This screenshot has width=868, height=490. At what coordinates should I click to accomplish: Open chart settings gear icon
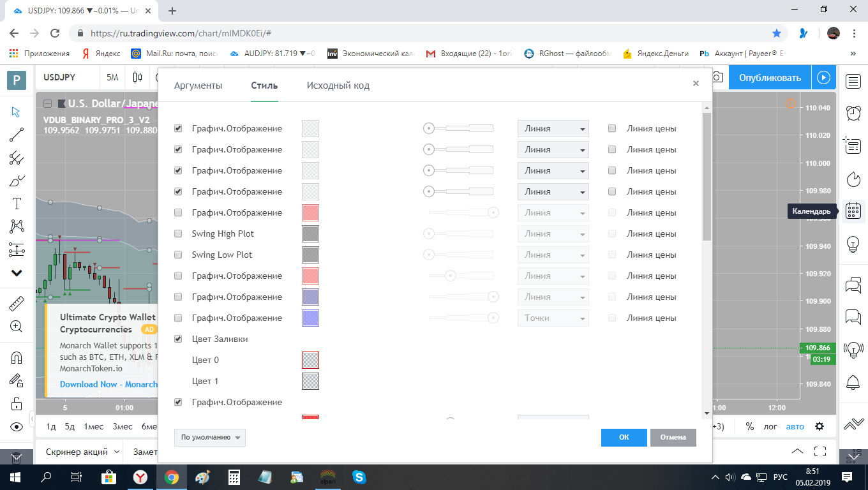[820, 426]
